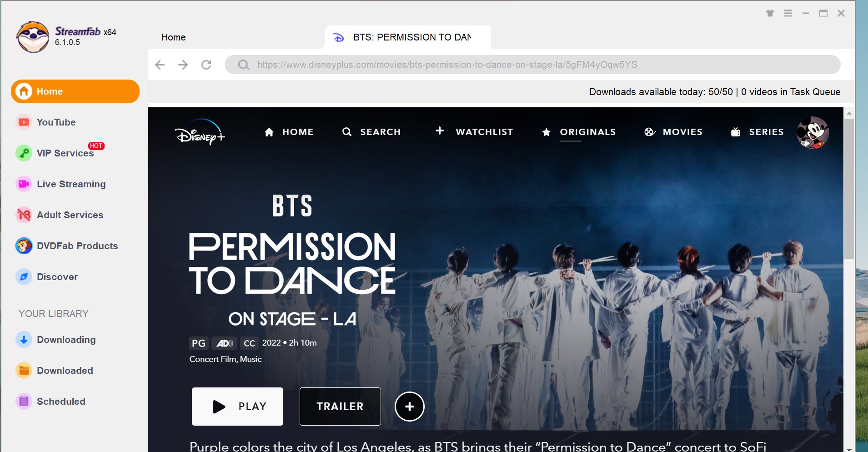This screenshot has width=868, height=452.
Task: Click the scrollbar up arrow
Action: 849,113
